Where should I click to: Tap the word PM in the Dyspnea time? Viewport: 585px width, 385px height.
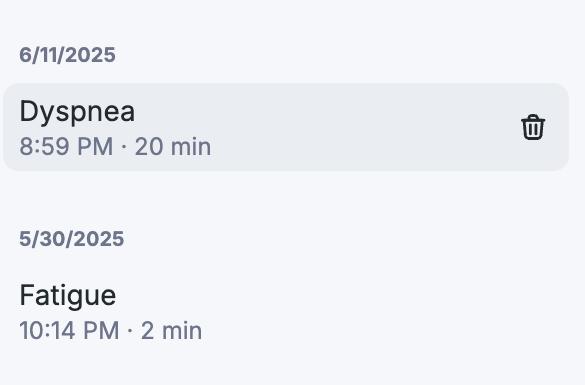click(95, 146)
